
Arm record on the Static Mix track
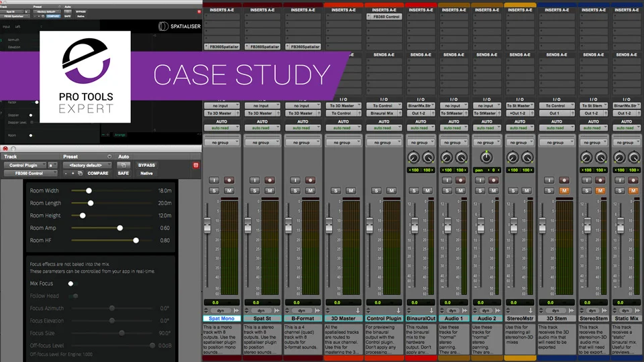633,180
